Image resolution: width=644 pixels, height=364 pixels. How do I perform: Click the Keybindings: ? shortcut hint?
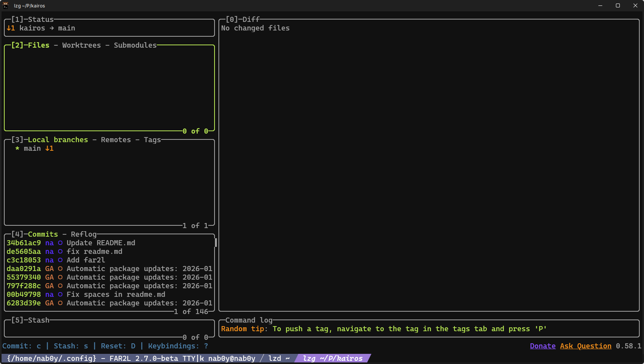coord(178,346)
